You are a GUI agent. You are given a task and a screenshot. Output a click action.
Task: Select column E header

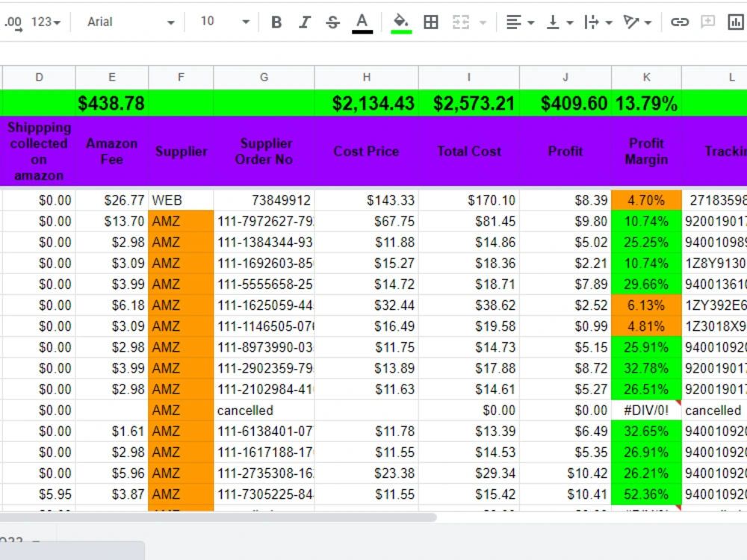click(x=112, y=77)
